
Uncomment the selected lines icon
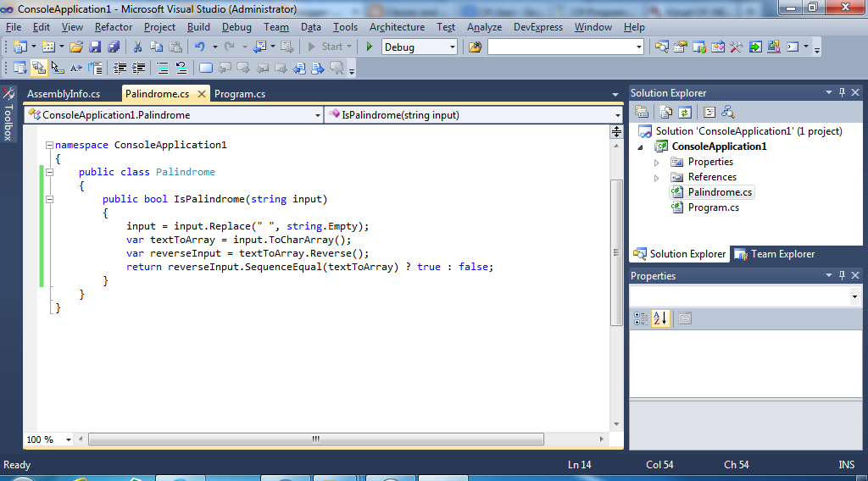(x=181, y=68)
